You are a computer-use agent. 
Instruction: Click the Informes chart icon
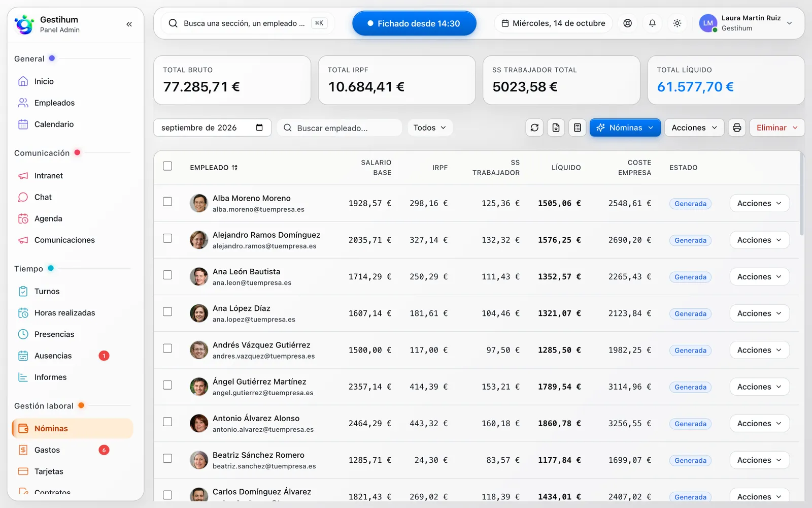[x=23, y=377]
